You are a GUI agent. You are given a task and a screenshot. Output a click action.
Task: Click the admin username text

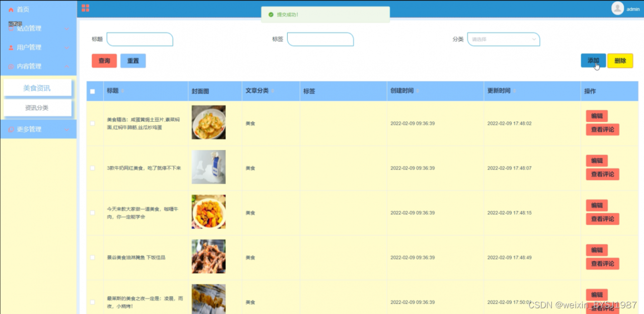point(633,9)
